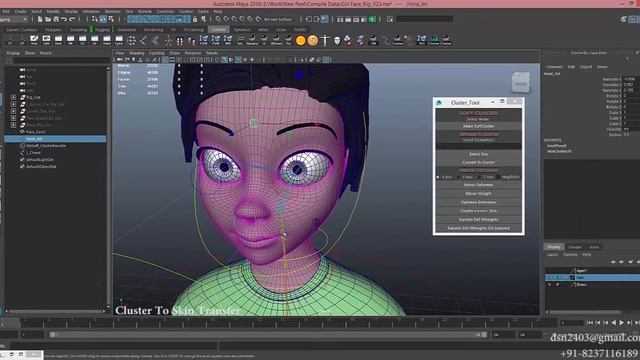Click the Mirror Deformer button

478,185
